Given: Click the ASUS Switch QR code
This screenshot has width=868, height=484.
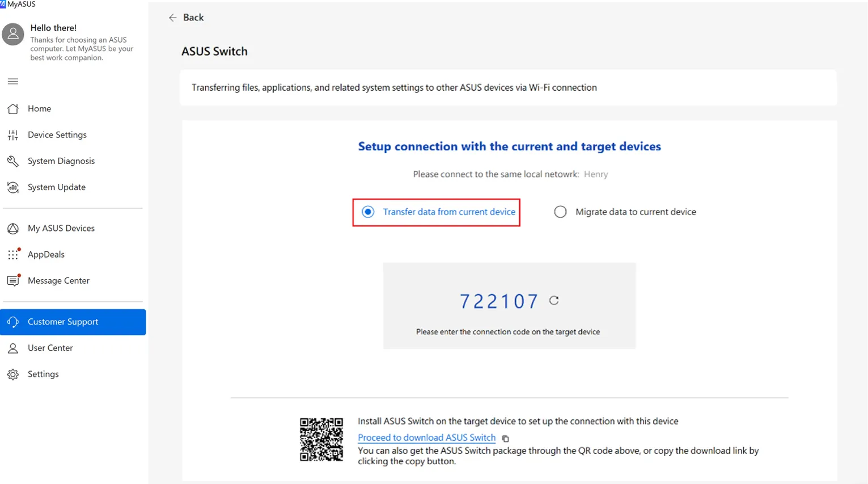Looking at the screenshot, I should [x=321, y=440].
